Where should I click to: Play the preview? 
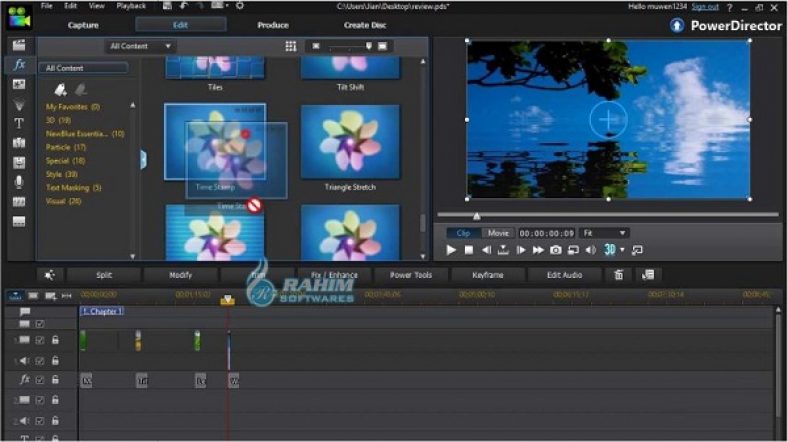[451, 250]
